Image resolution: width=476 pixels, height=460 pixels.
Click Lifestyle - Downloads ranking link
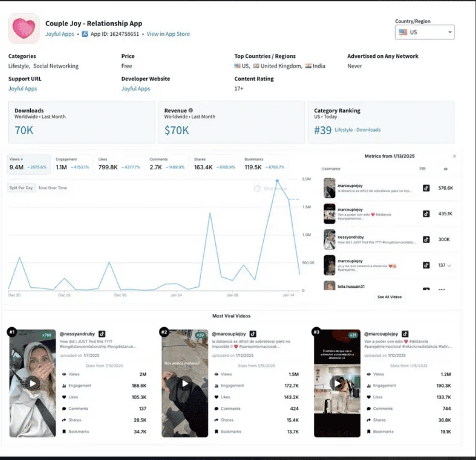point(357,130)
